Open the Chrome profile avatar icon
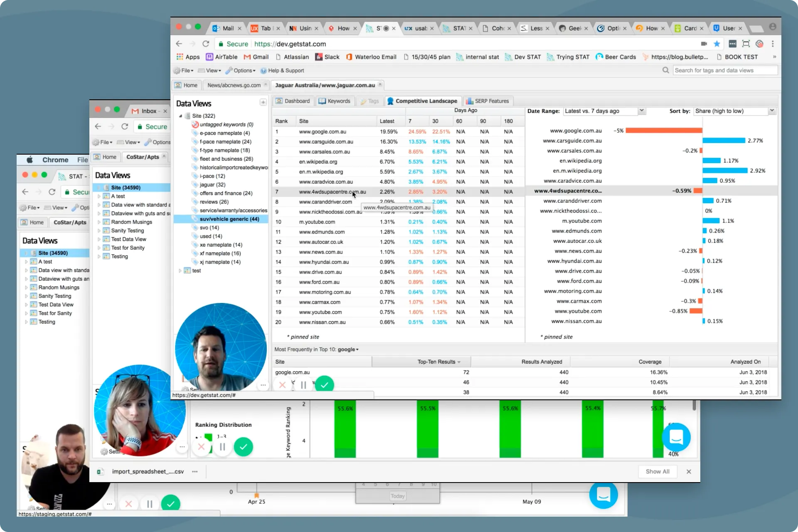 pos(773,27)
